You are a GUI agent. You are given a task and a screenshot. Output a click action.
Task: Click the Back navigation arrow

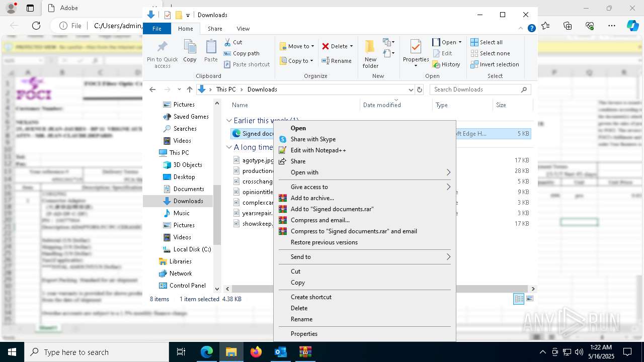click(x=152, y=89)
